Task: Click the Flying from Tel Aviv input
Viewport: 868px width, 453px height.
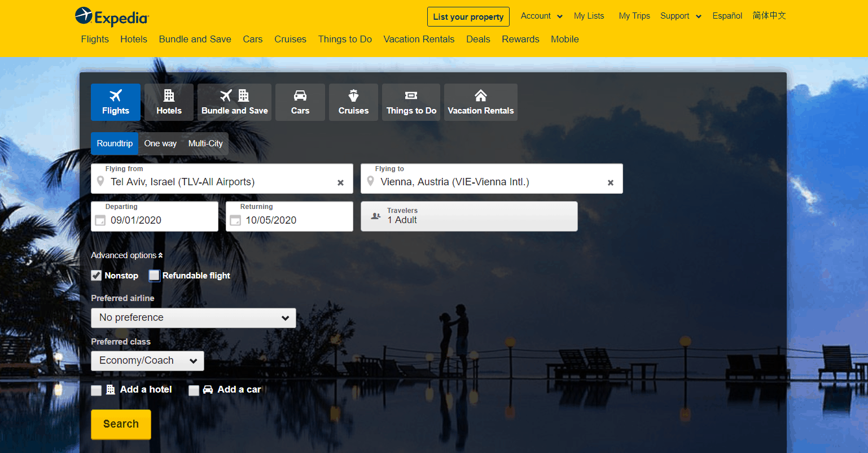Action: coord(222,179)
